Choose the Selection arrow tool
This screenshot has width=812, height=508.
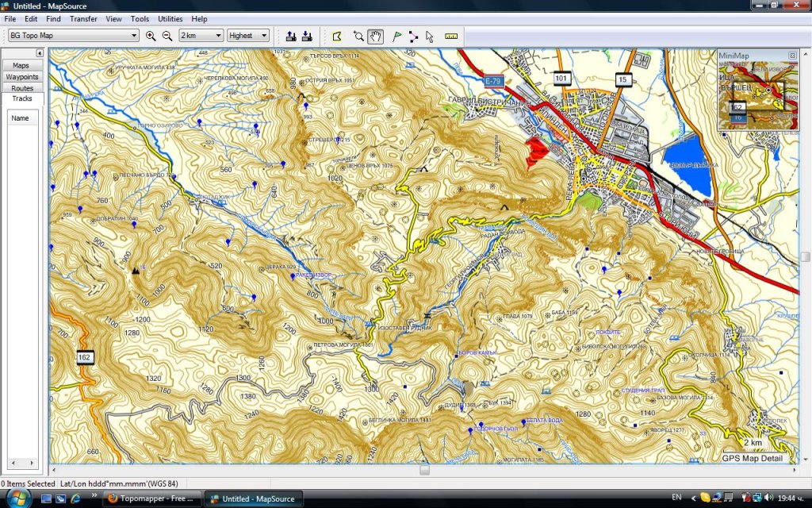click(x=430, y=36)
